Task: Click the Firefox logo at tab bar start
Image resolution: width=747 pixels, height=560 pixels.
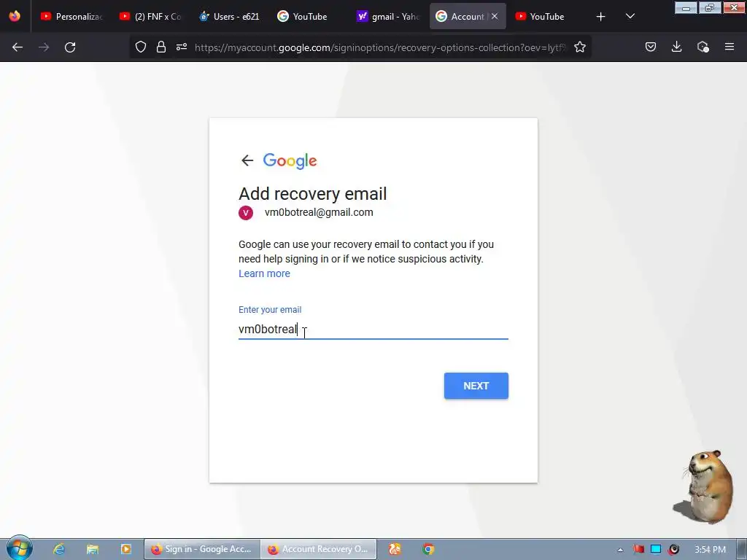Action: point(15,16)
